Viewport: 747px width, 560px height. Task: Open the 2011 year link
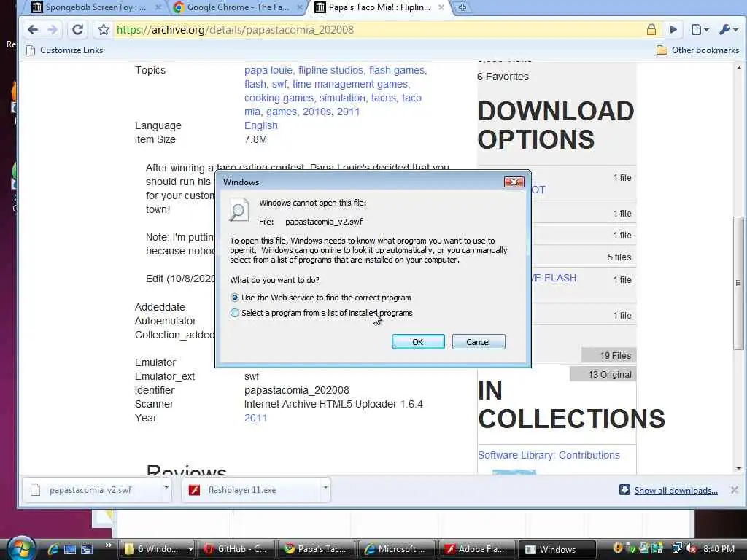coord(256,418)
